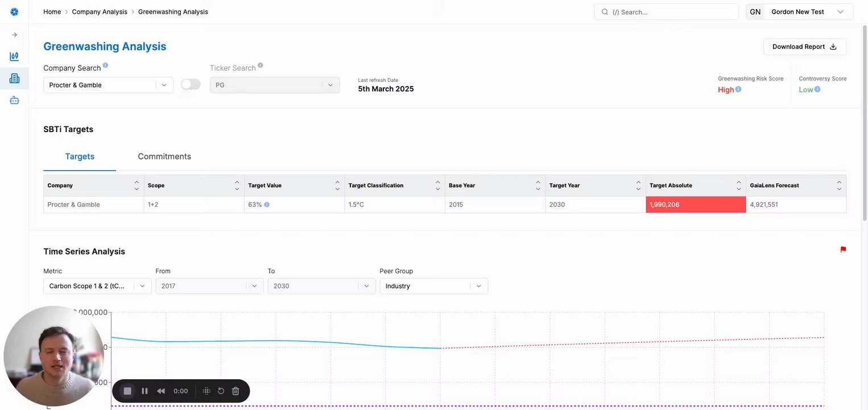Image resolution: width=868 pixels, height=410 pixels.
Task: Open the Peer Group Industry dropdown
Action: (x=433, y=286)
